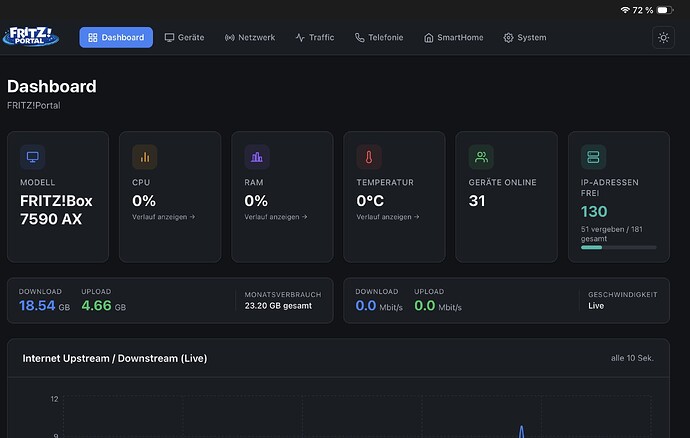Click the Dashboard page heading
Image resolution: width=690 pixels, height=438 pixels.
(51, 86)
